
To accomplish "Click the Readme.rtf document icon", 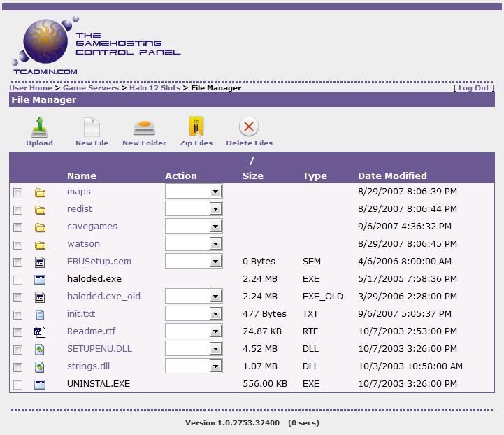I will 40,332.
